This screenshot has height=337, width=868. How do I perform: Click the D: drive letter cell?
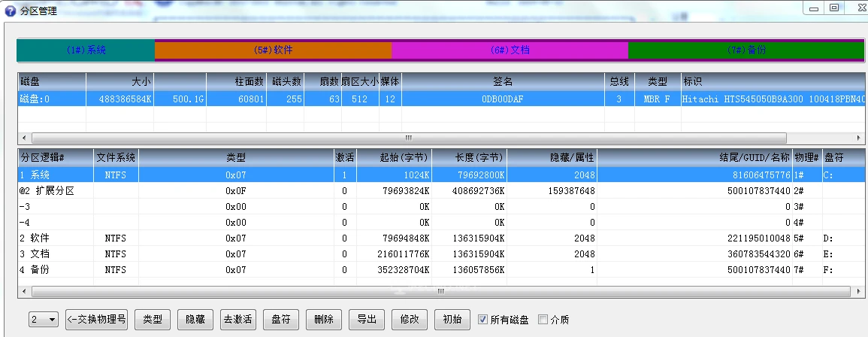[844, 238]
